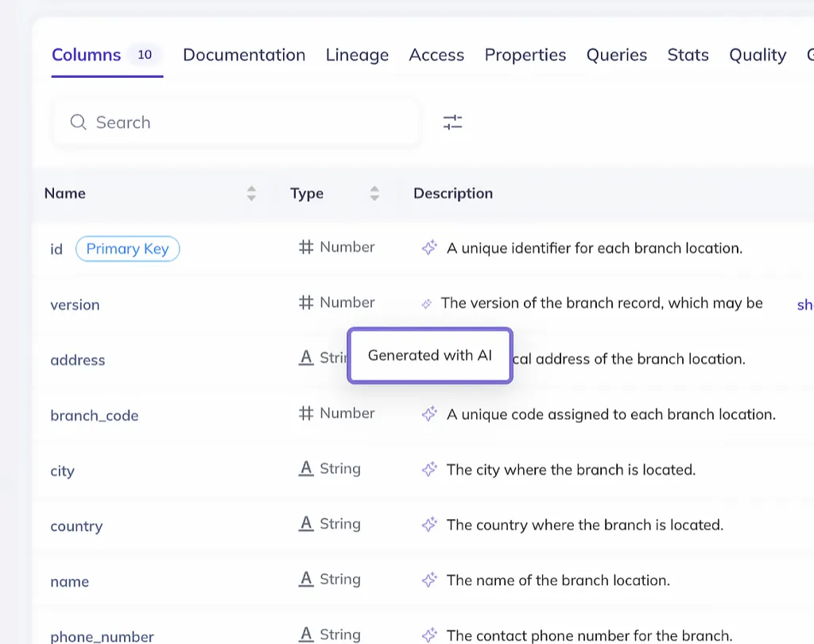Click AI sparkle icon on version description
Viewport: 814px width, 644px height.
coord(427,303)
